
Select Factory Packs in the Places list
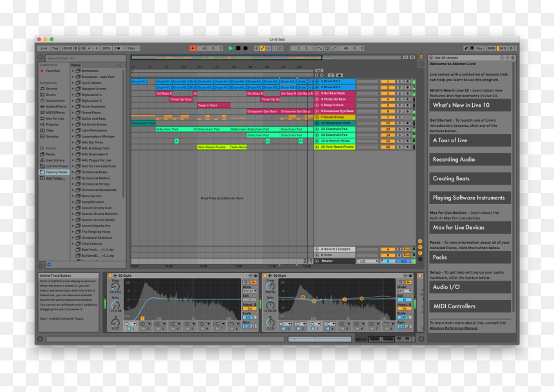pos(54,172)
